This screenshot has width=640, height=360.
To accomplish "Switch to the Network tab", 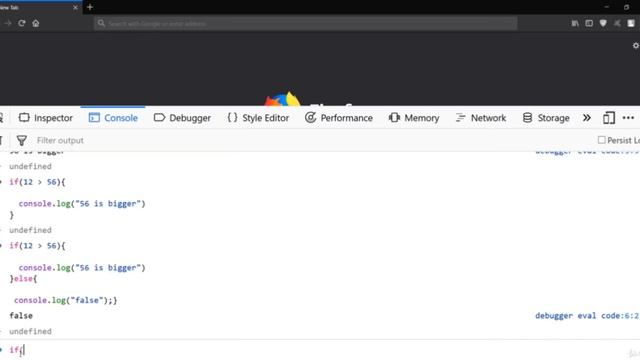I will pos(480,118).
